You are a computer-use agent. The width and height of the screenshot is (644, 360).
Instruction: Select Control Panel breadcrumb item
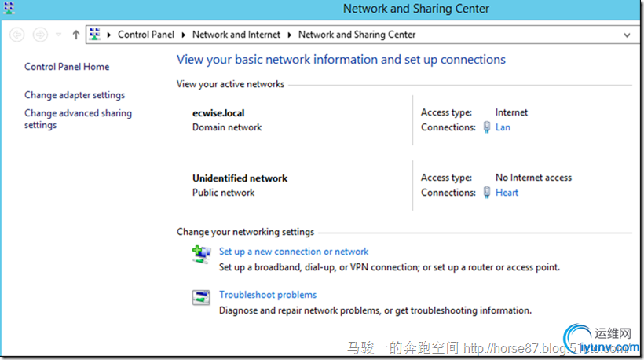coord(147,35)
